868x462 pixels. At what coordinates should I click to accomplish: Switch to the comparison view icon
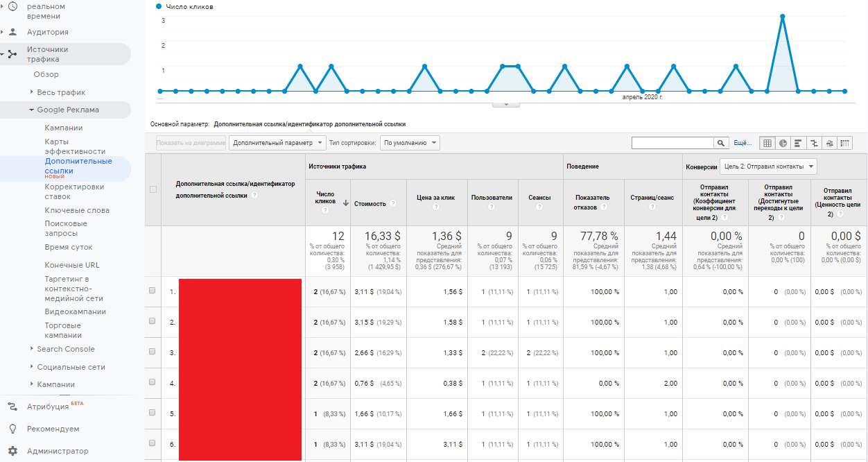click(x=814, y=143)
